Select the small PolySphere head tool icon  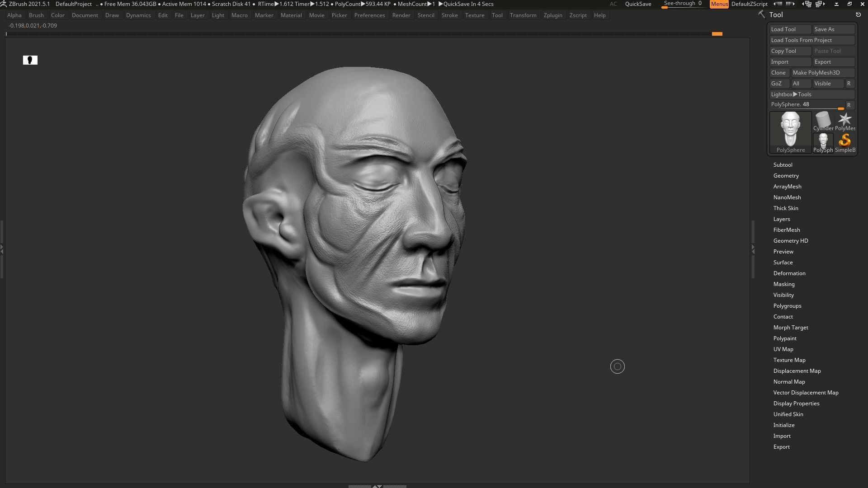(823, 143)
